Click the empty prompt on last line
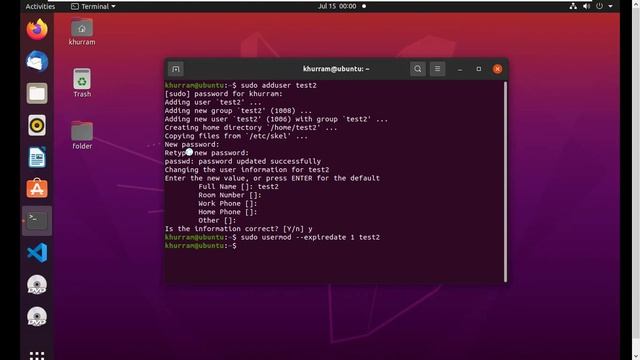640x360 pixels. [200, 246]
